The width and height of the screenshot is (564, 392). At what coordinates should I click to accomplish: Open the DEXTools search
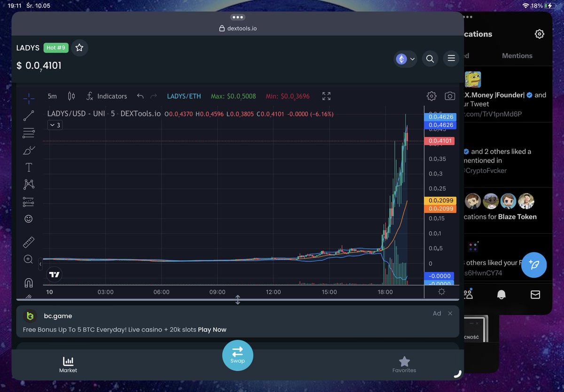click(x=430, y=58)
